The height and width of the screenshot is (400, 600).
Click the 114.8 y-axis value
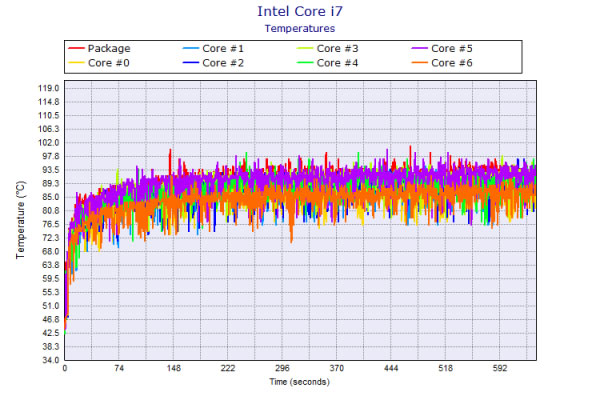coord(49,102)
